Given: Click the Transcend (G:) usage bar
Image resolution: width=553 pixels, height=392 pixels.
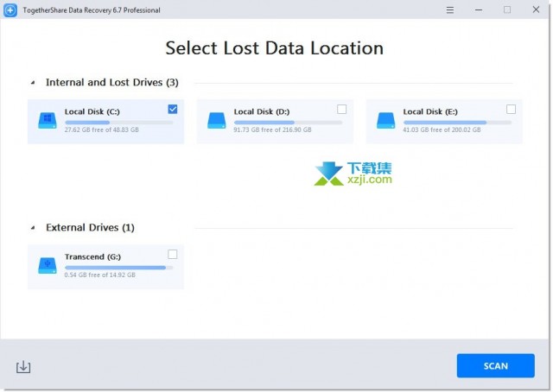Looking at the screenshot, I should pos(119,268).
